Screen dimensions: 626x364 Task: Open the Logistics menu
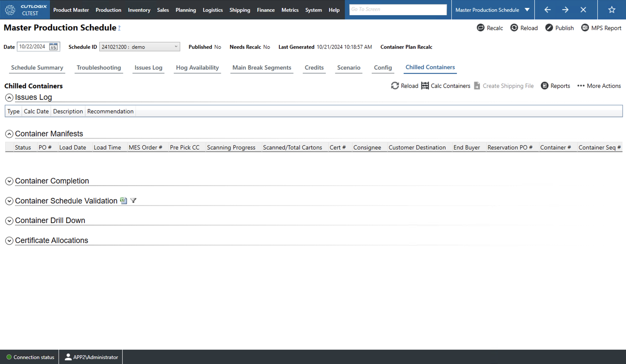pyautogui.click(x=213, y=10)
